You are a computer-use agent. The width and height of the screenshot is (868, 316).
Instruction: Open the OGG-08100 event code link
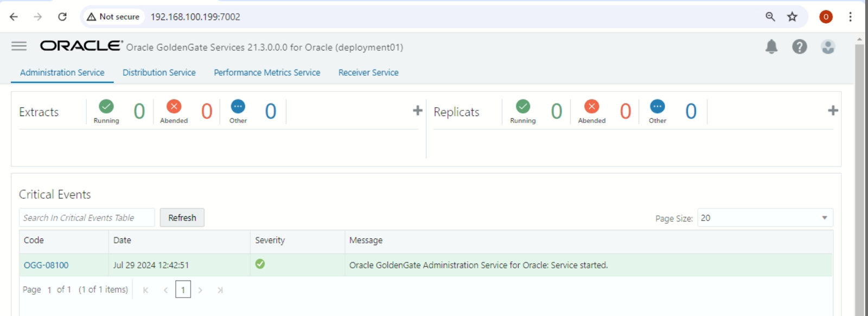46,266
